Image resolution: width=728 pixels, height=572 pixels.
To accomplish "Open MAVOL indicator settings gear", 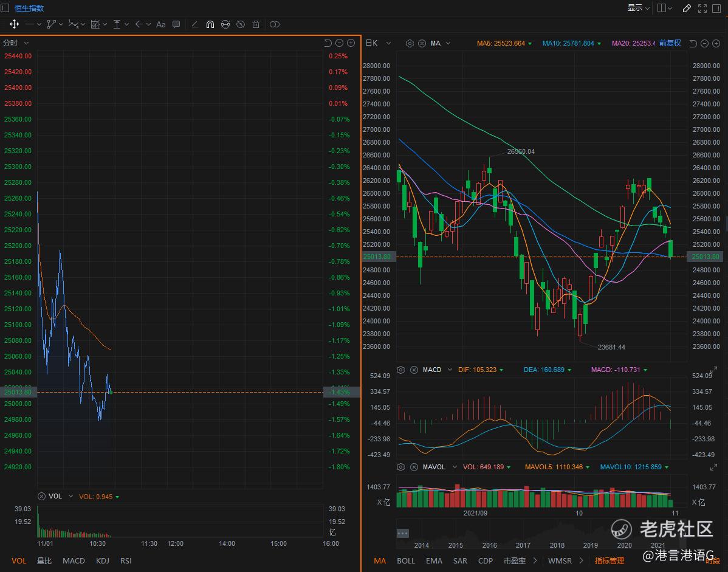I will click(400, 467).
